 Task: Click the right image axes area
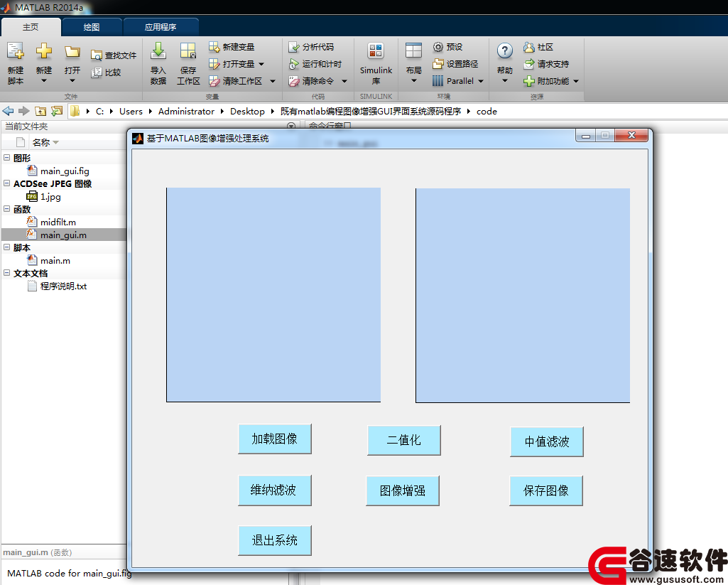523,295
